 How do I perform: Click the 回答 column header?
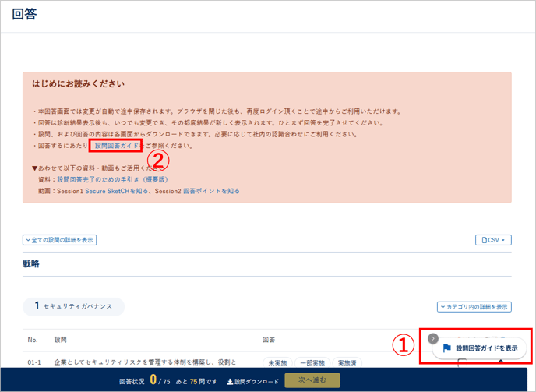coord(269,340)
